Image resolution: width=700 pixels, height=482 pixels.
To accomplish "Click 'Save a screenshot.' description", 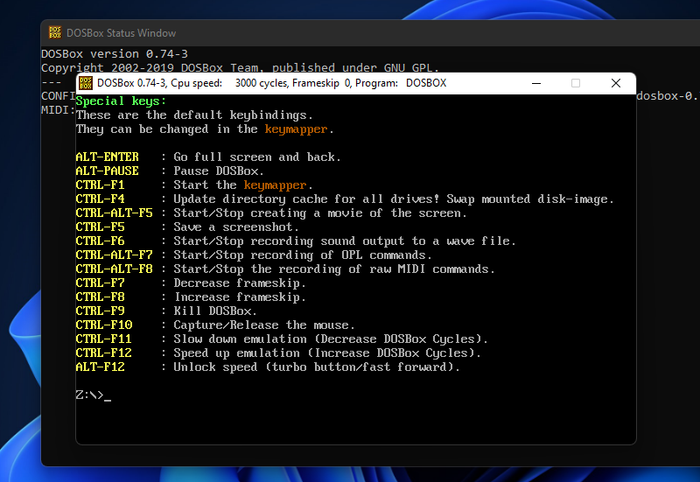I will pyautogui.click(x=236, y=227).
